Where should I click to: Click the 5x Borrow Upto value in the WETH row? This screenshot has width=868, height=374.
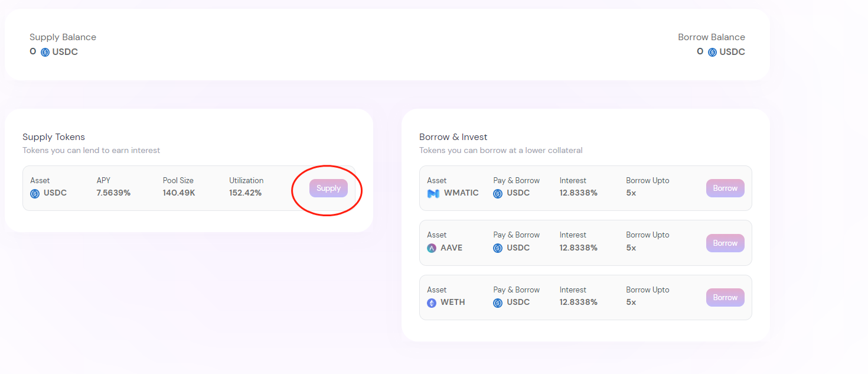631,302
